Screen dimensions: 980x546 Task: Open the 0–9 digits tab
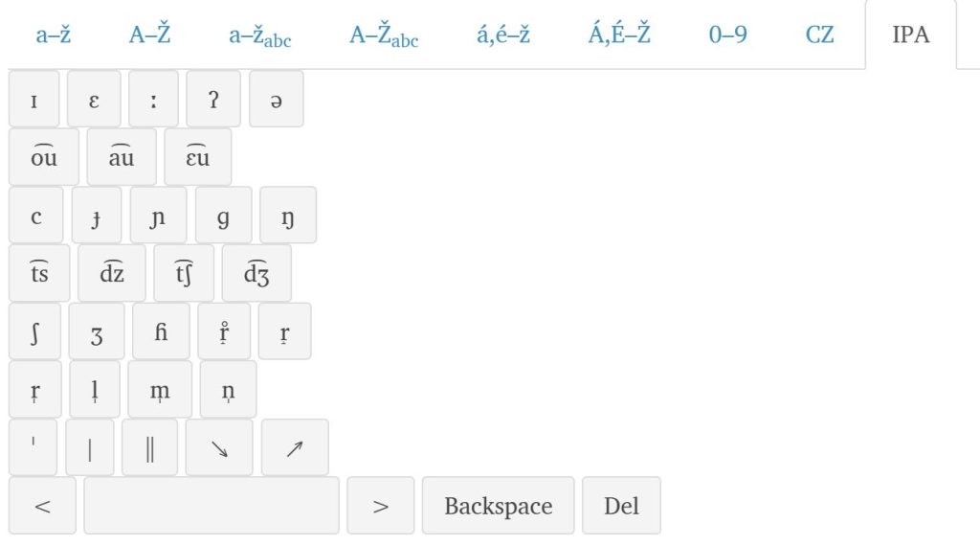pyautogui.click(x=727, y=34)
